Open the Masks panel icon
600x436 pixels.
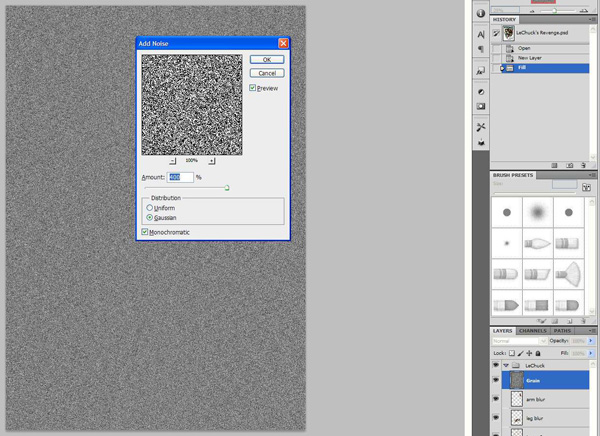[481, 106]
